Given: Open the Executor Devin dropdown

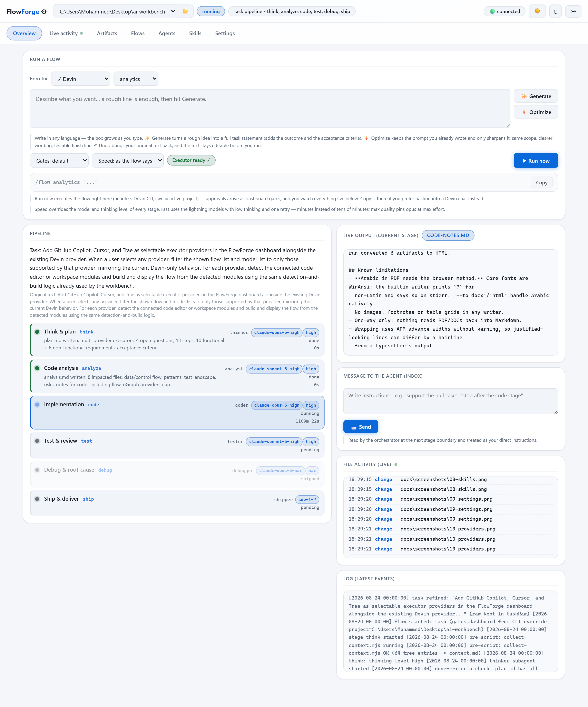Looking at the screenshot, I should [x=81, y=79].
